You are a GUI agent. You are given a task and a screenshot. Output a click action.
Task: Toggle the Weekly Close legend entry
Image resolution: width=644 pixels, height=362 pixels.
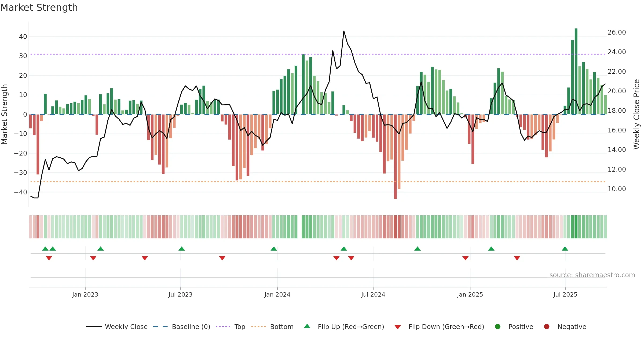tap(117, 327)
